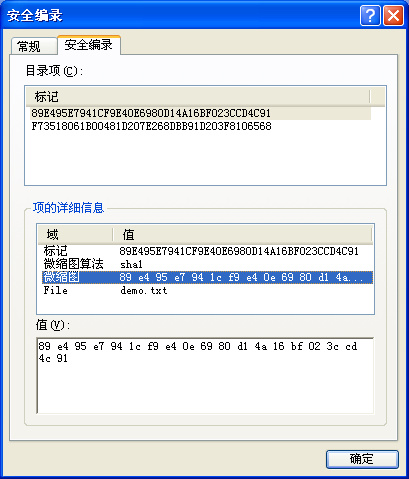Switch to the 常规 tab
409x479 pixels.
[x=33, y=46]
